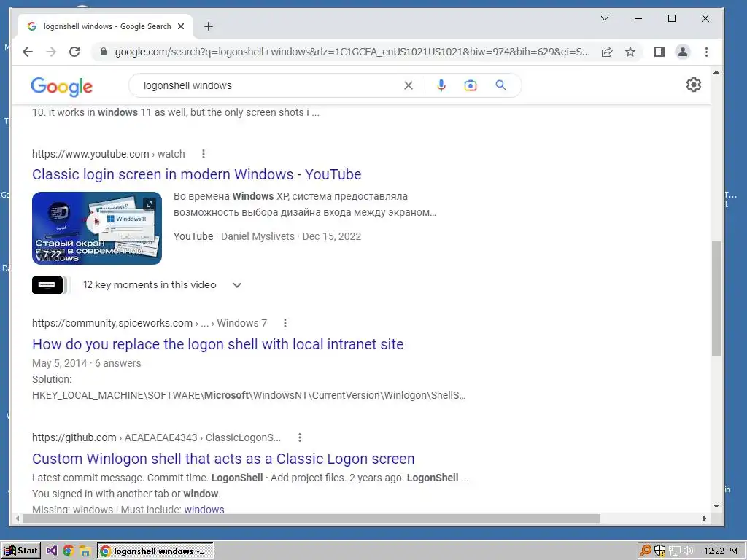747x560 pixels.
Task: Bookmark this tab with the star
Action: (630, 52)
